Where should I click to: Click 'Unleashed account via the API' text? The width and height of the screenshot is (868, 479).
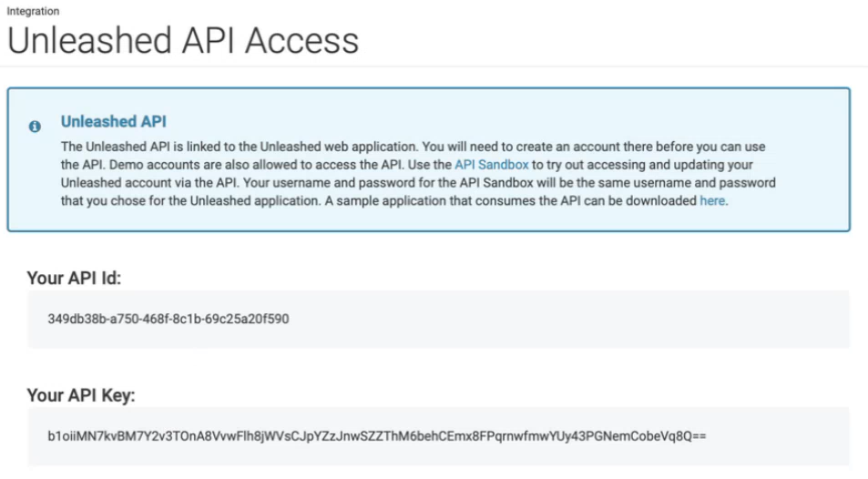150,183
